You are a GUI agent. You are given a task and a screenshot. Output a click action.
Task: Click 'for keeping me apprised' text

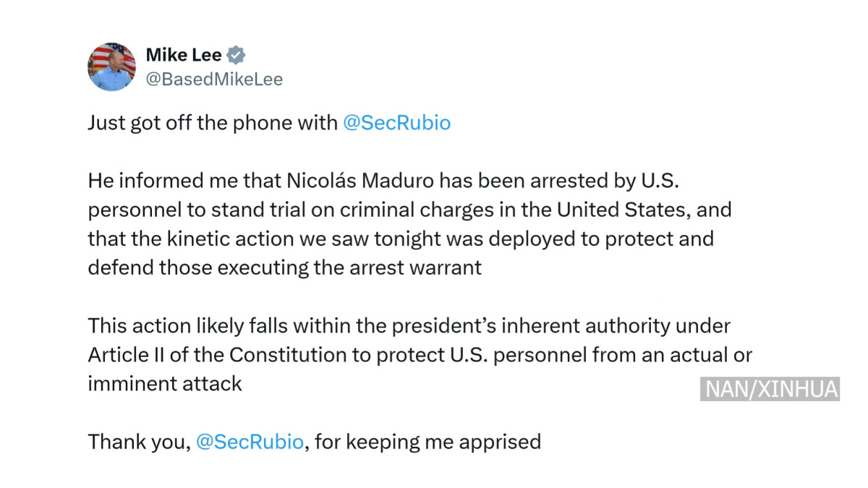pyautogui.click(x=427, y=442)
